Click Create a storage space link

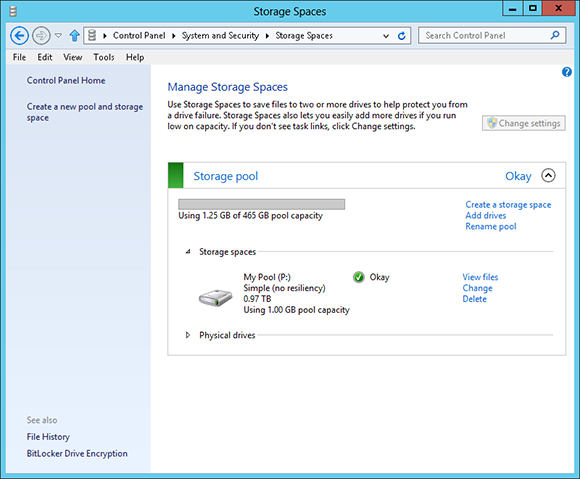pyautogui.click(x=508, y=205)
